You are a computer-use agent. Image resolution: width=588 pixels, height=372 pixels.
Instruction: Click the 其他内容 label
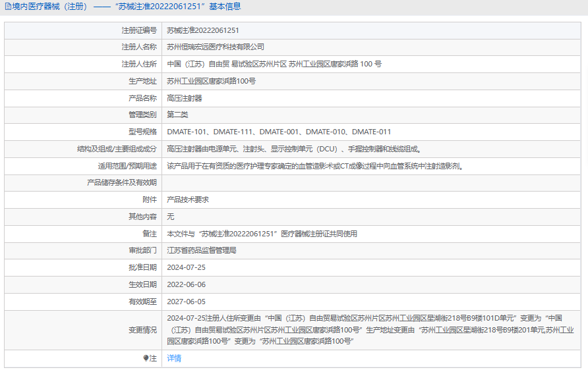click(142, 217)
